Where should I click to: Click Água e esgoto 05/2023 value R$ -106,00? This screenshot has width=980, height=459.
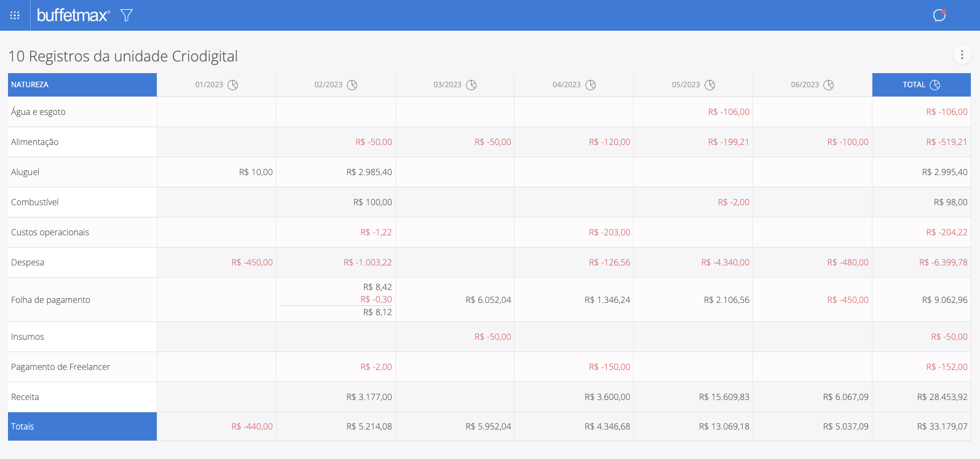pyautogui.click(x=729, y=112)
